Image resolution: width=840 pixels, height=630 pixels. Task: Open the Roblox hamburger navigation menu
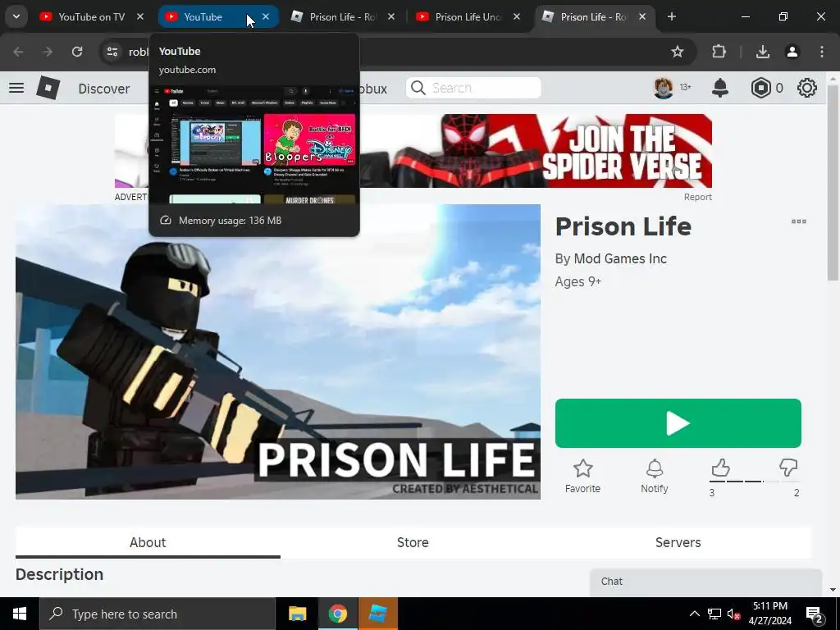tap(16, 88)
